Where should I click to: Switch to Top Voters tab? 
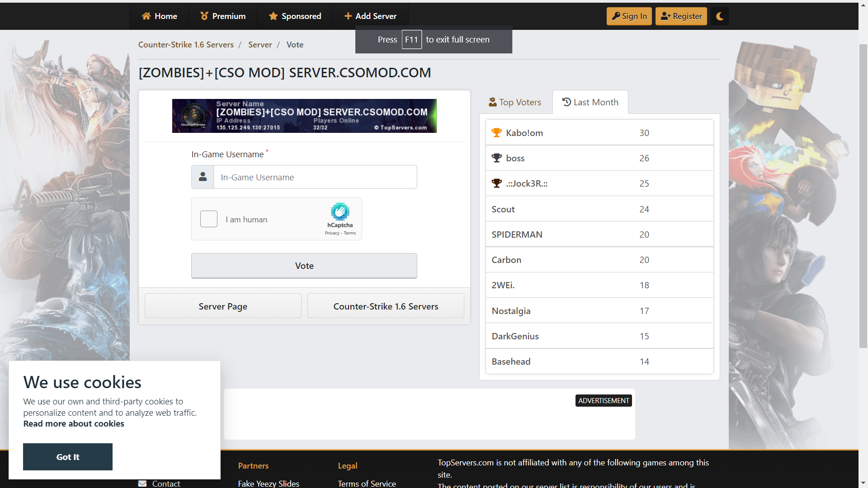[x=515, y=102]
